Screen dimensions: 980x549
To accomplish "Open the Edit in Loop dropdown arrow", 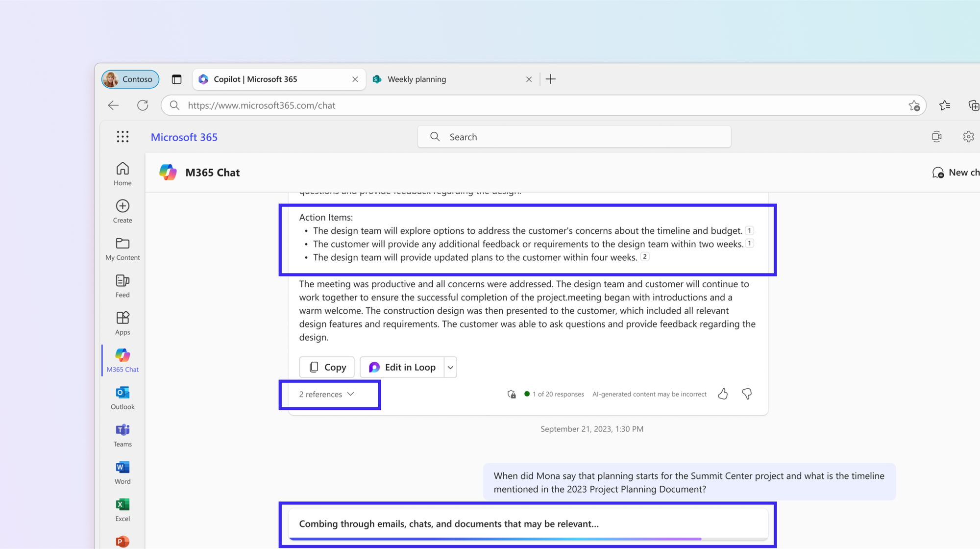I will click(450, 367).
